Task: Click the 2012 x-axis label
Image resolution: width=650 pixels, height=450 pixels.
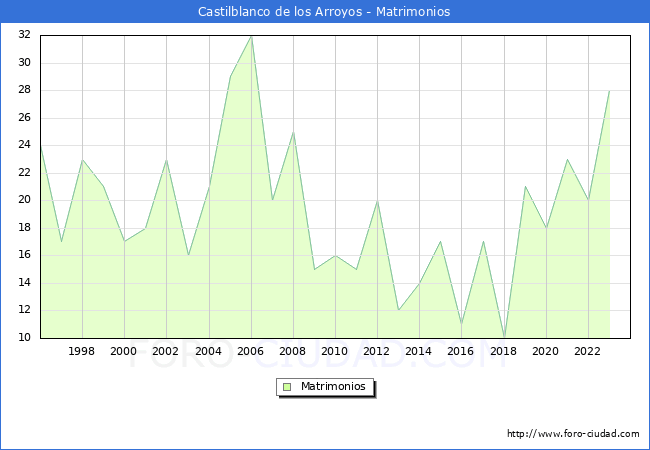Action: click(377, 351)
